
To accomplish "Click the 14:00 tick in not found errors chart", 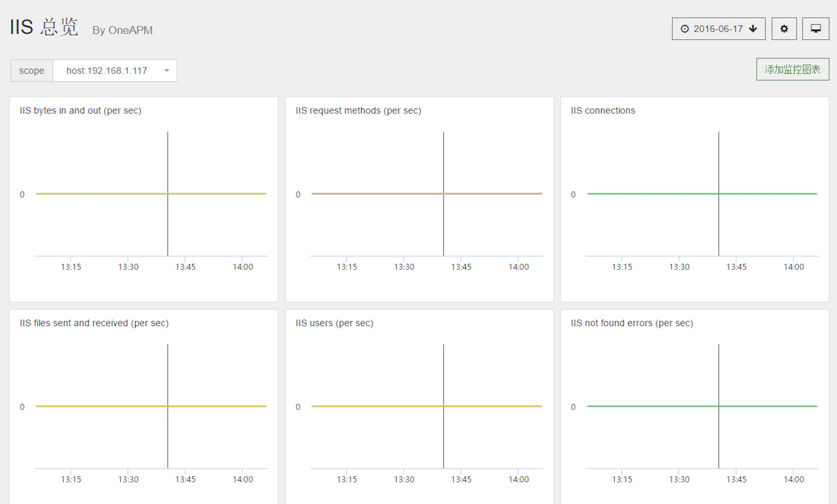I will tap(794, 479).
